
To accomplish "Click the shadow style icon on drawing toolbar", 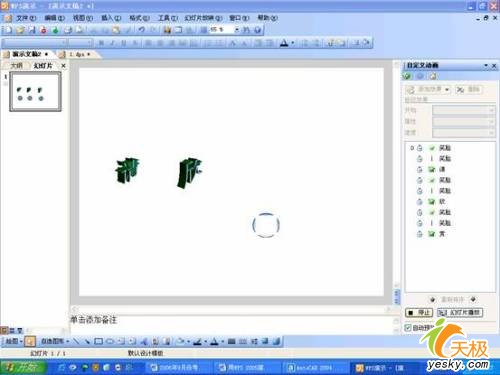I will [x=265, y=341].
